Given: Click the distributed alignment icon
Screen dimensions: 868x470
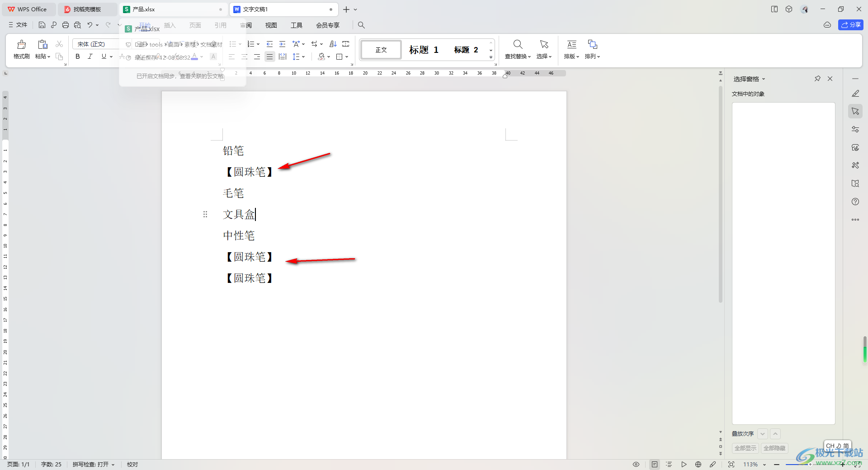Looking at the screenshot, I should [x=283, y=56].
